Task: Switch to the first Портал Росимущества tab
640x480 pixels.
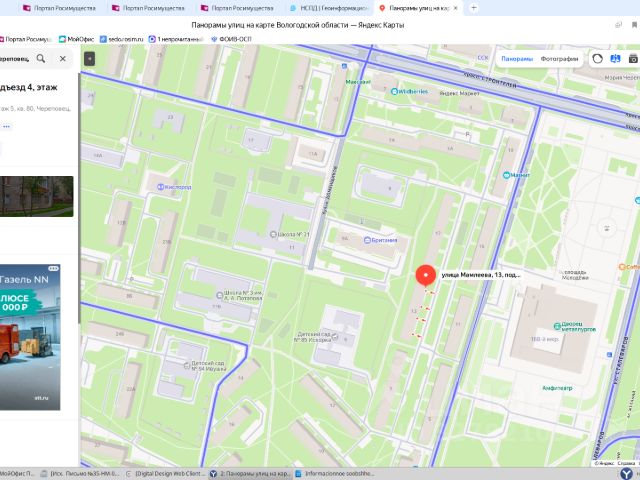Action: [x=60, y=8]
